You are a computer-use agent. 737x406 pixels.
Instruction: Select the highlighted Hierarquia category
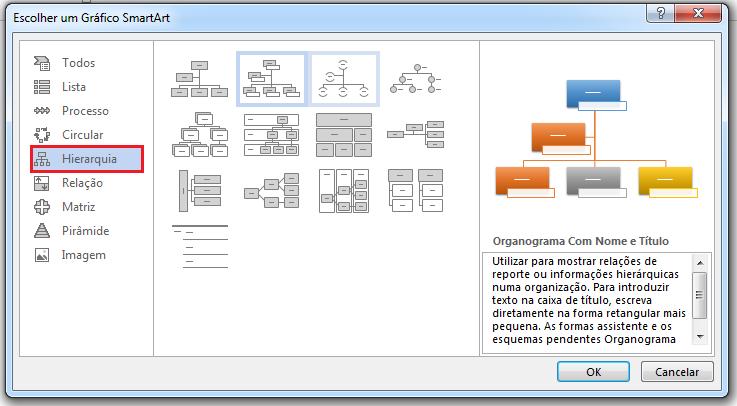pyautogui.click(x=87, y=159)
